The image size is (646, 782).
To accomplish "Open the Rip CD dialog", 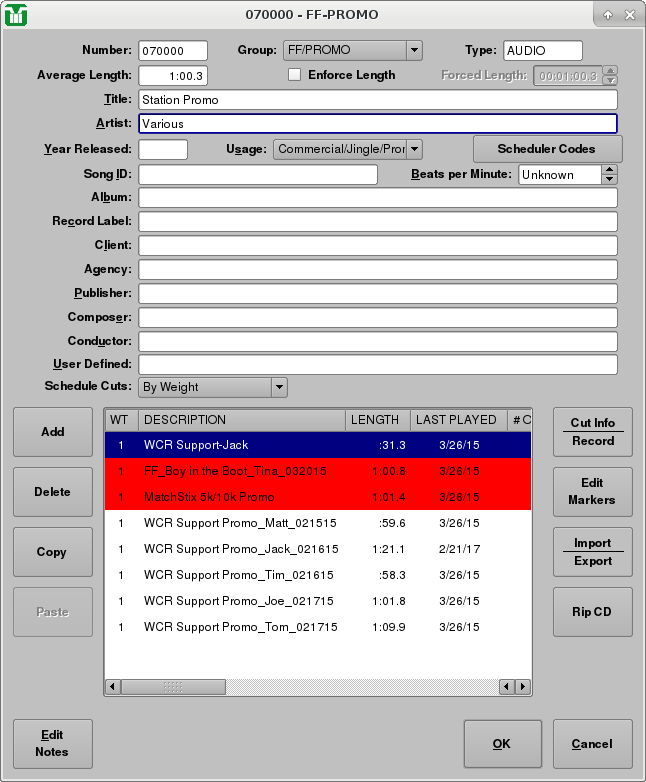I will click(x=592, y=612).
